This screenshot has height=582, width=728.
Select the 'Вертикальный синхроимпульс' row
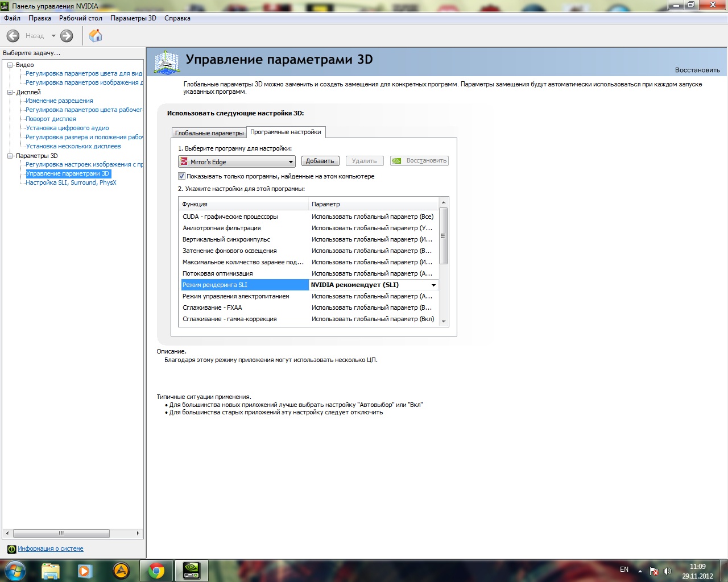tap(309, 239)
